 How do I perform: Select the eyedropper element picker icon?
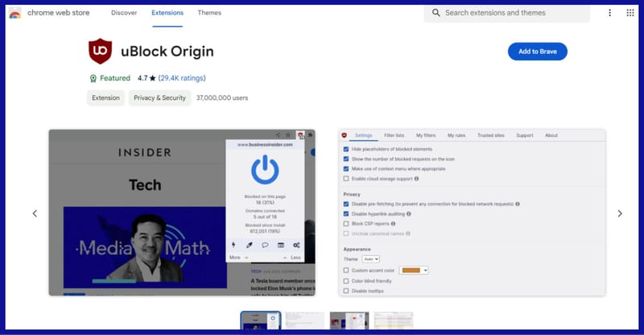(249, 245)
